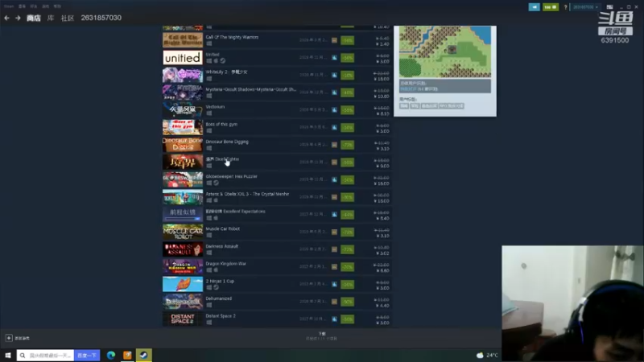Click the question mark help icon

point(565,7)
